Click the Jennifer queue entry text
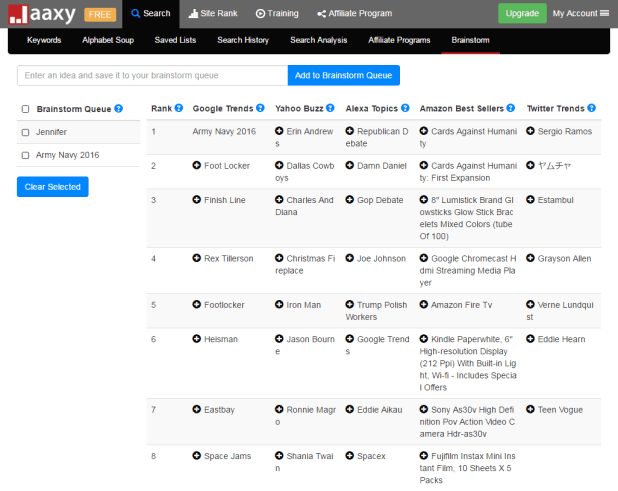 pyautogui.click(x=51, y=132)
